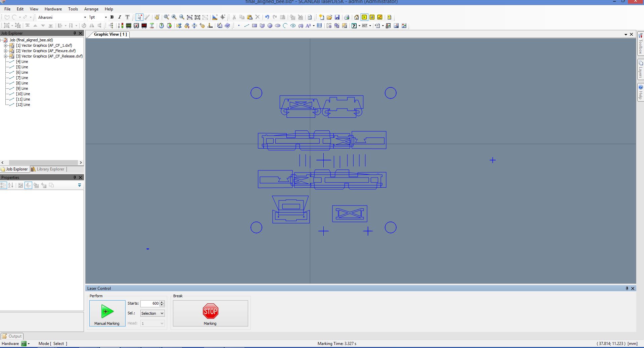The height and width of the screenshot is (348, 644).
Task: Click the printer icon in toolbar
Action: [x=347, y=17]
